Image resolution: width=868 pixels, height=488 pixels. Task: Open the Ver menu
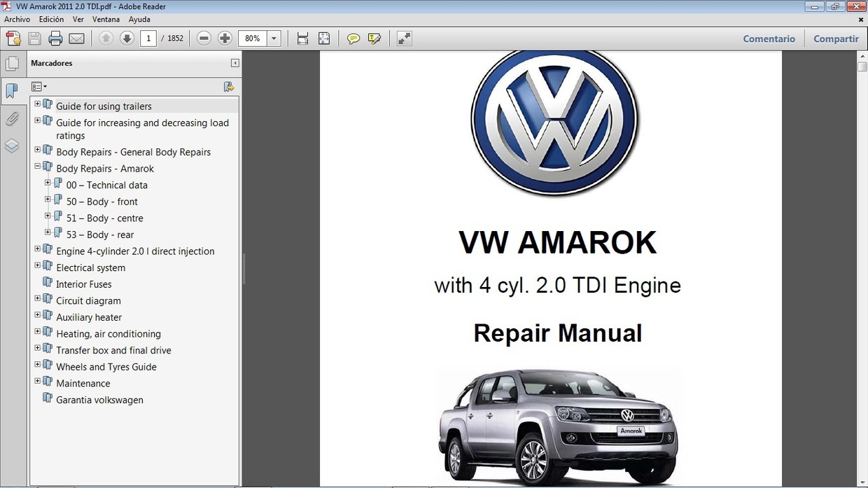click(x=78, y=20)
